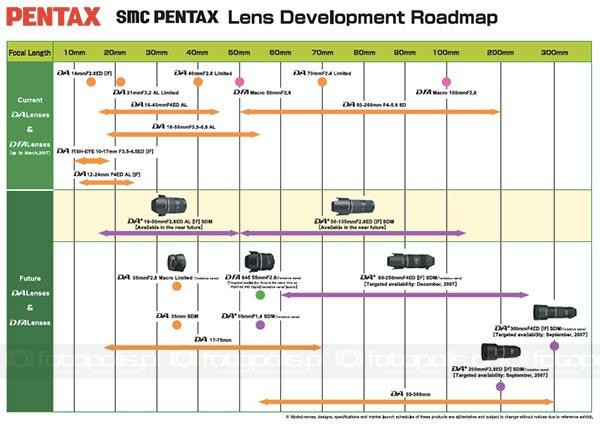Click the DA 21mm F3.2 AL Limited label
The width and height of the screenshot is (600, 424).
tap(146, 92)
